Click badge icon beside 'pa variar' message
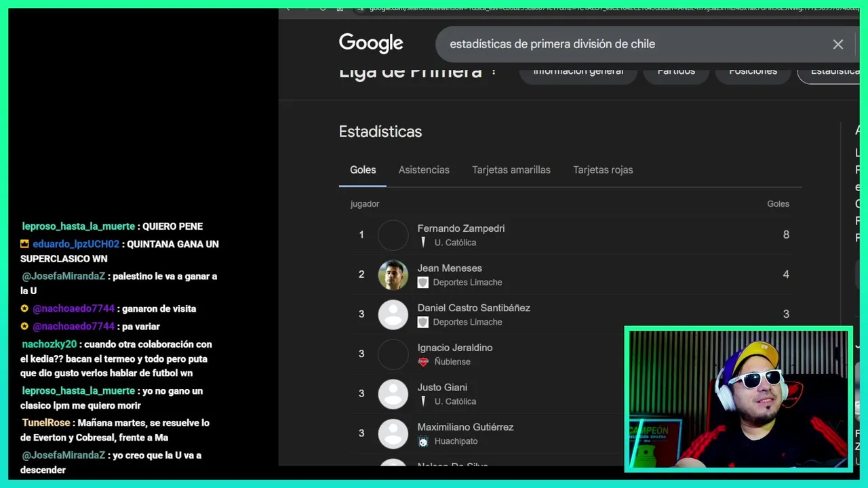The height and width of the screenshot is (488, 868). [x=24, y=327]
